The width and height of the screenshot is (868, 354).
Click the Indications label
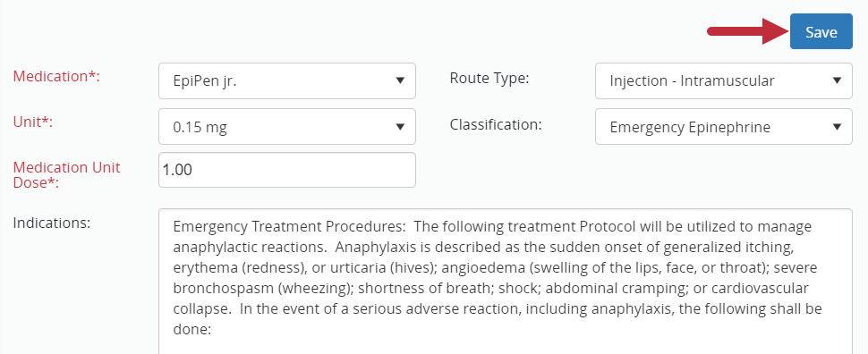52,223
